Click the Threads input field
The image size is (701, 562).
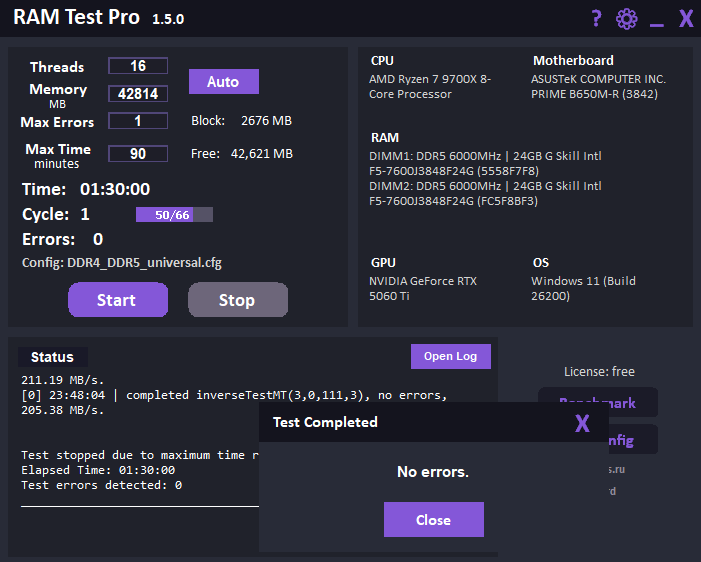pyautogui.click(x=138, y=66)
